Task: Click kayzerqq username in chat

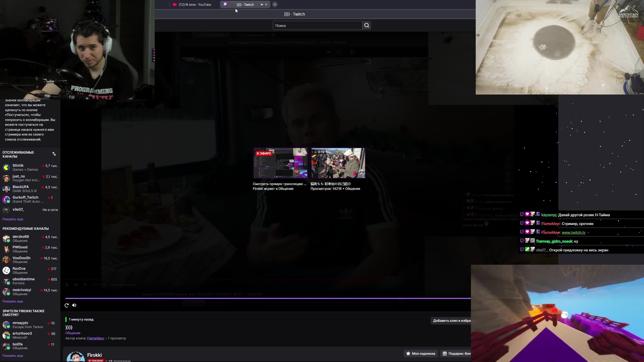Action: click(549, 215)
